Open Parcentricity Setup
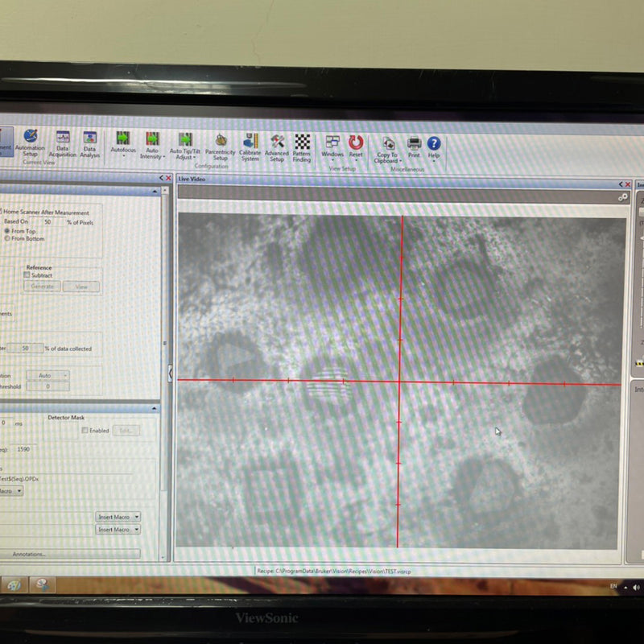The height and width of the screenshot is (644, 644). click(220, 147)
